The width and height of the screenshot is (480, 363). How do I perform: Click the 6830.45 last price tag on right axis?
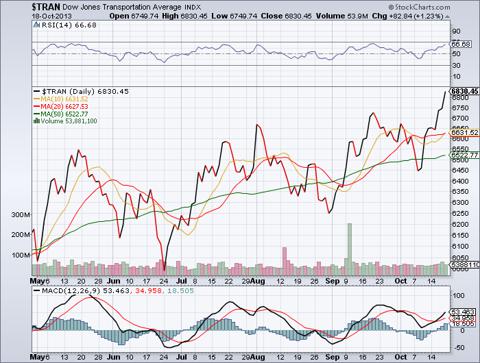[465, 91]
